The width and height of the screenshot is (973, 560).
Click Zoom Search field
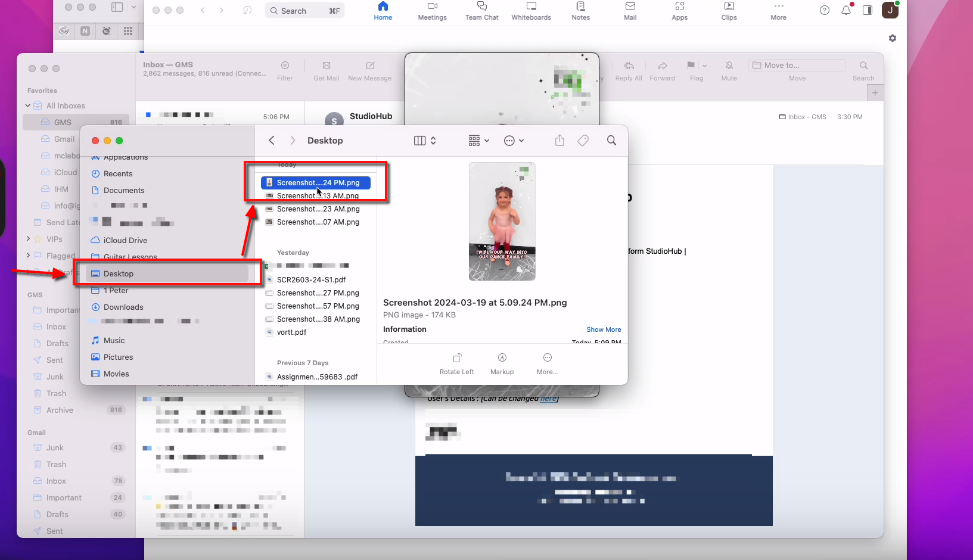tap(304, 11)
